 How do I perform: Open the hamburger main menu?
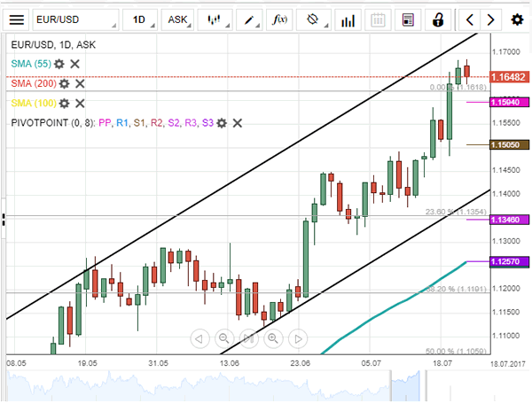tap(16, 20)
